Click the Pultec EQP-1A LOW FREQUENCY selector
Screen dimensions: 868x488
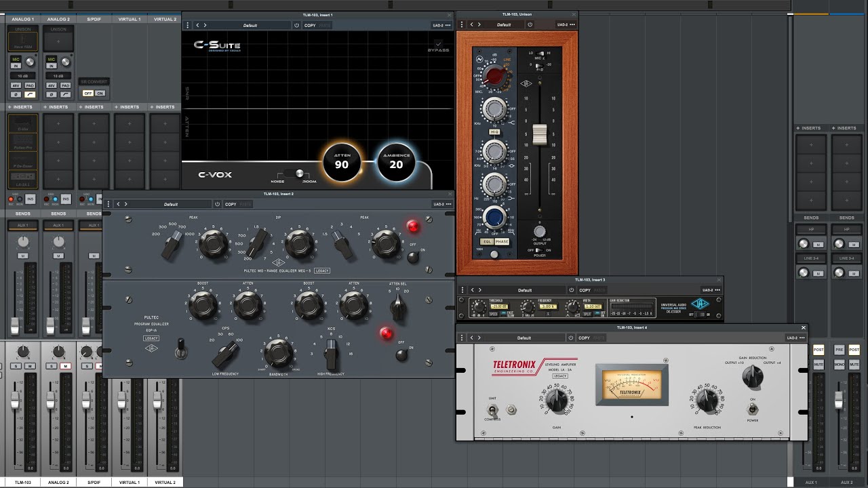point(225,353)
